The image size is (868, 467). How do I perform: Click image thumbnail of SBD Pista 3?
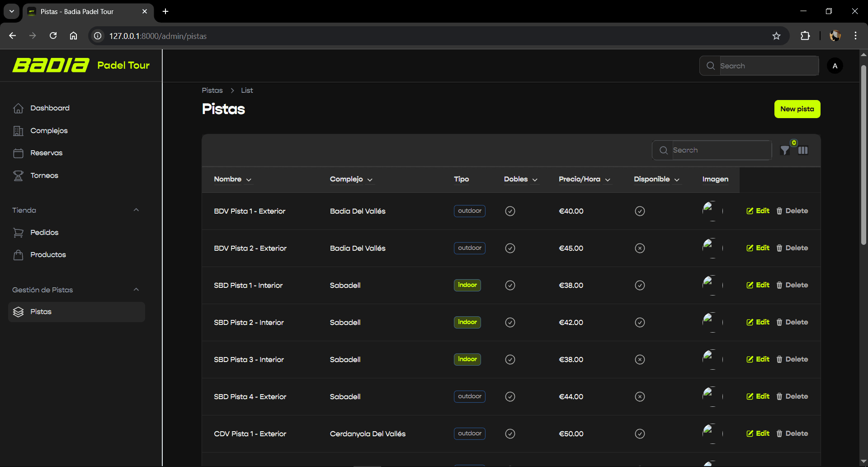tap(712, 359)
